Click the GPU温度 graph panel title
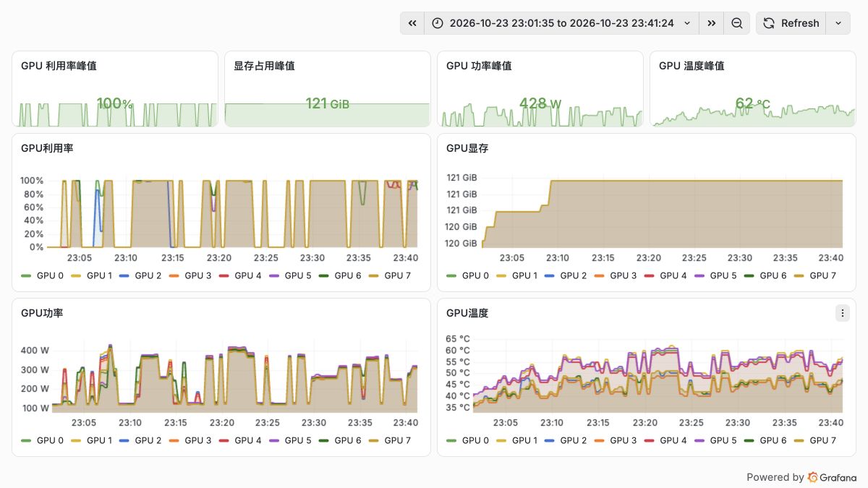The image size is (868, 488). tap(467, 313)
